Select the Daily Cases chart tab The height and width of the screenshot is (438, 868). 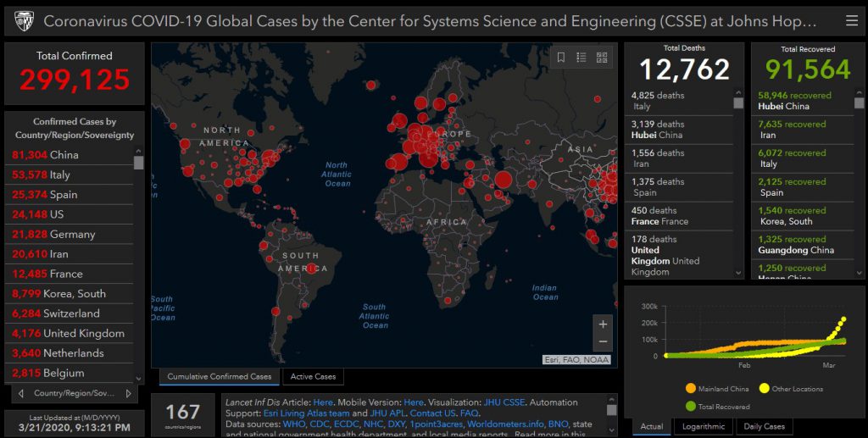764,426
